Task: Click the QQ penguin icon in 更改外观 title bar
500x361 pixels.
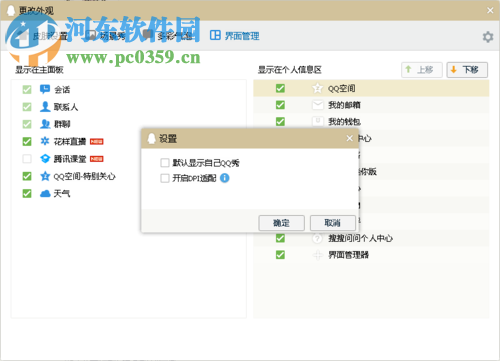Action: point(11,10)
